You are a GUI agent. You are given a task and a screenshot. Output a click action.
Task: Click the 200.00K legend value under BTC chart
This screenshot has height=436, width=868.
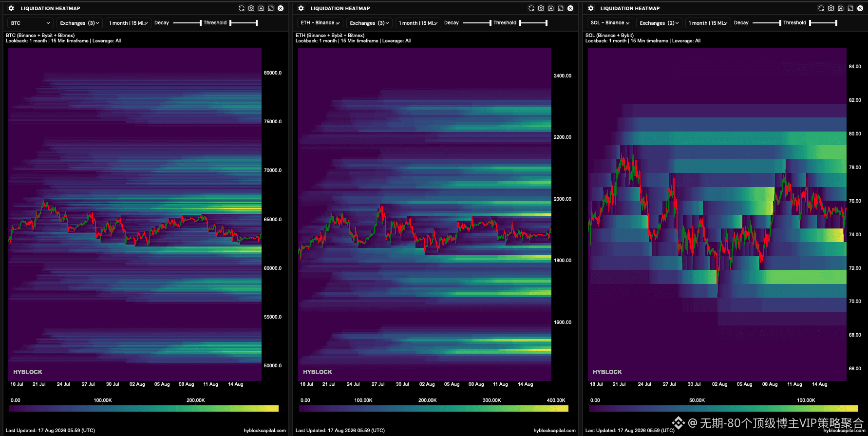tap(196, 400)
